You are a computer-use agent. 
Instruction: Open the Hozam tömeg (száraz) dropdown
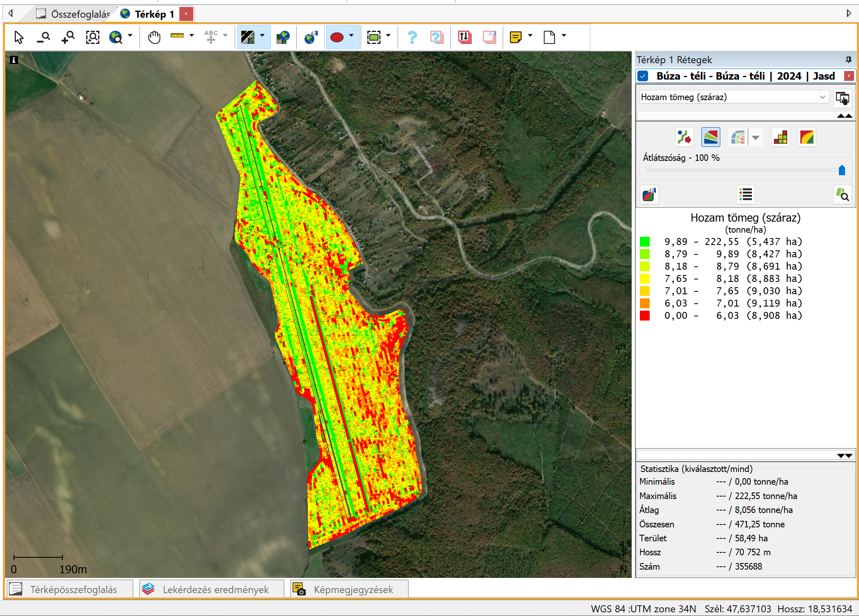tap(733, 97)
